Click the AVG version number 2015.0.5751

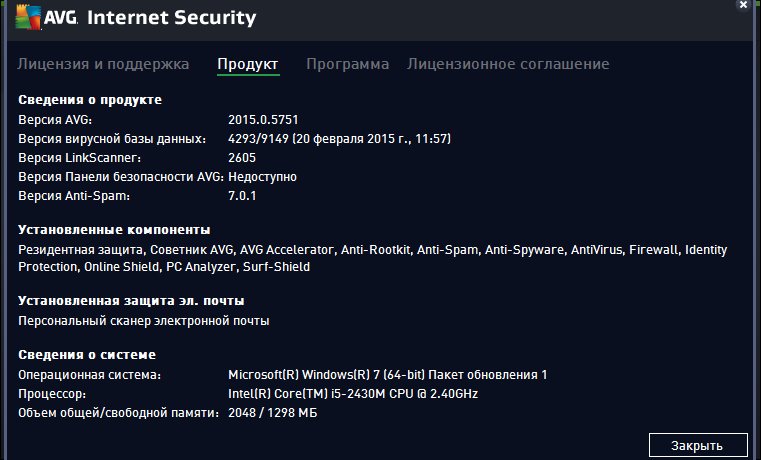point(263,119)
